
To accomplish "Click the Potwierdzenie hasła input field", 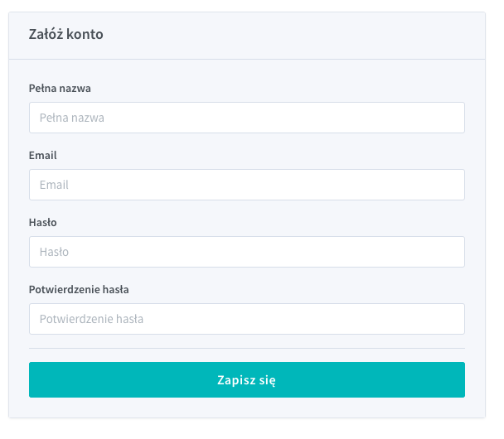I will [x=246, y=319].
